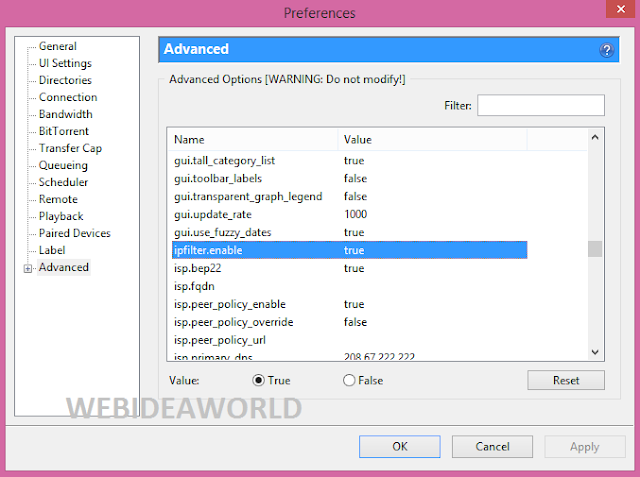This screenshot has width=640, height=477.
Task: Click false value of isp.peer_policy_override
Action: tap(356, 322)
